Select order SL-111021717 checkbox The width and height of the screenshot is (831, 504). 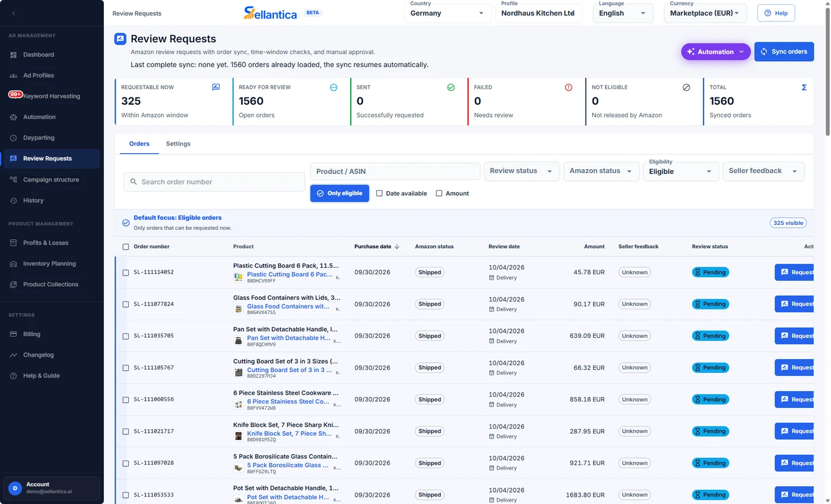[125, 432]
